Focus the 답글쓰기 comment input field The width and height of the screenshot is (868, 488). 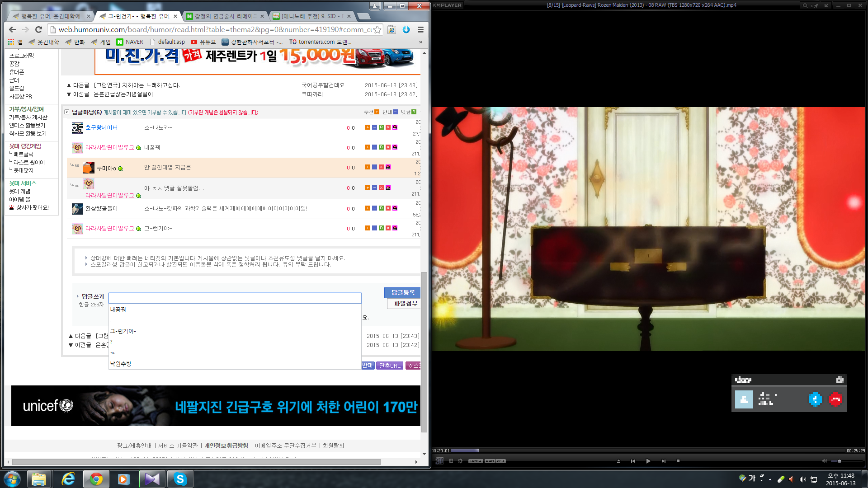pos(235,298)
